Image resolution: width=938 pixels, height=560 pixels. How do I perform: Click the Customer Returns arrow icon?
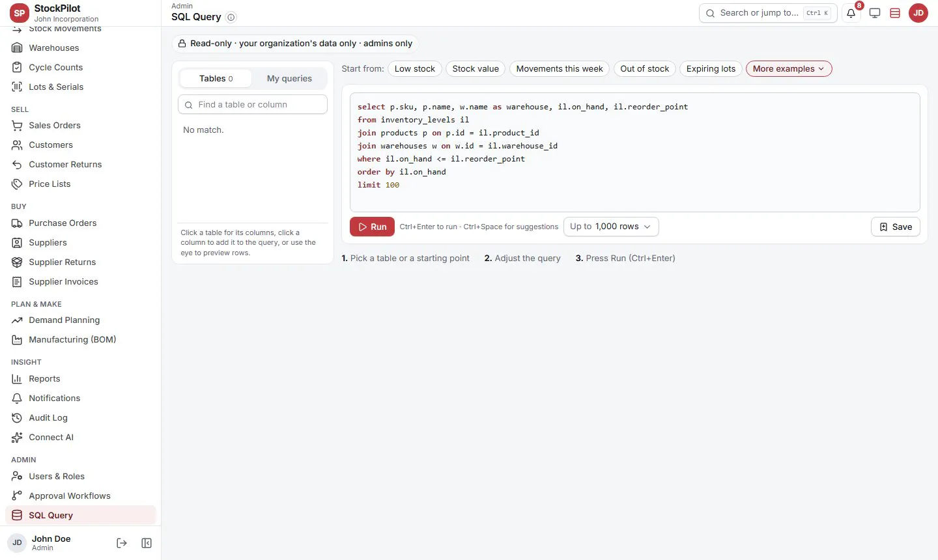point(17,164)
